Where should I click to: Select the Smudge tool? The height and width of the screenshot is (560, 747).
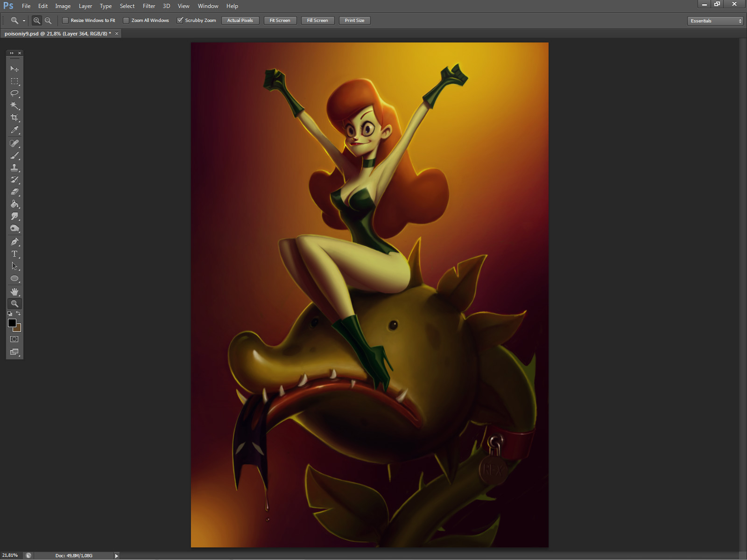pos(14,216)
